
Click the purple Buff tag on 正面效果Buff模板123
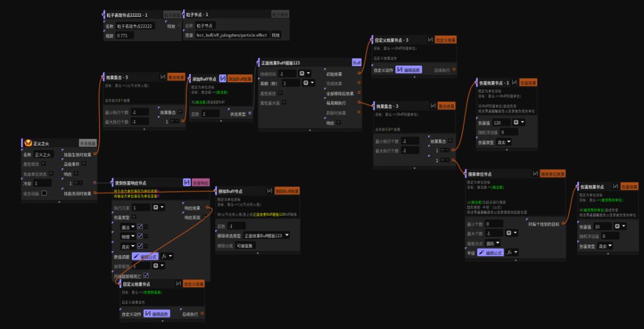357,63
